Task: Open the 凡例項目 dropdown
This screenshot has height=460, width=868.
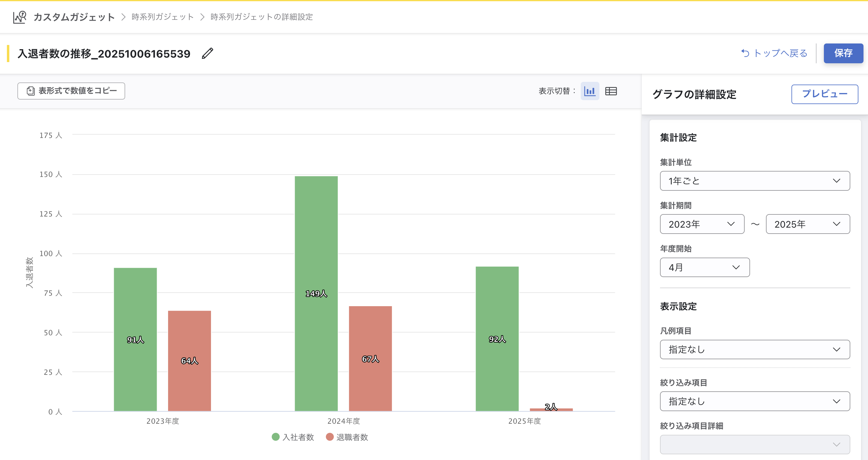Action: click(755, 350)
